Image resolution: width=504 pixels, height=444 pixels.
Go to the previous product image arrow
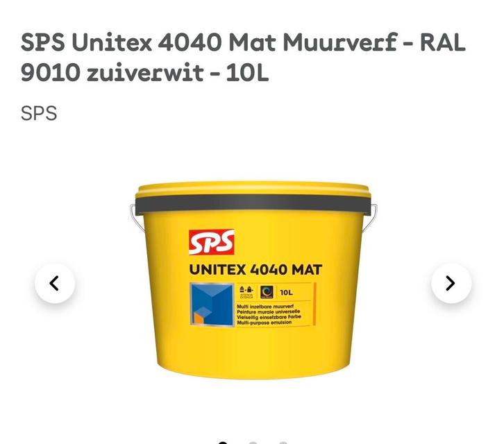pyautogui.click(x=55, y=283)
